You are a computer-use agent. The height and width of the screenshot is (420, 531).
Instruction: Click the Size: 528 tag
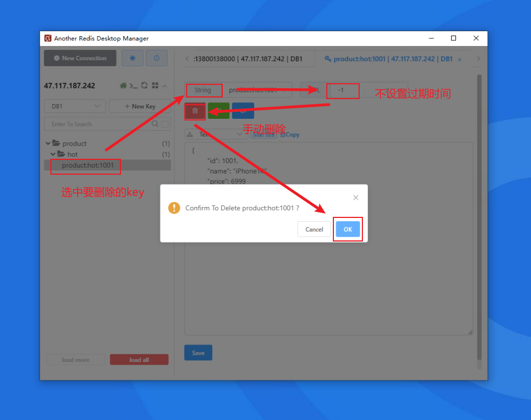263,135
